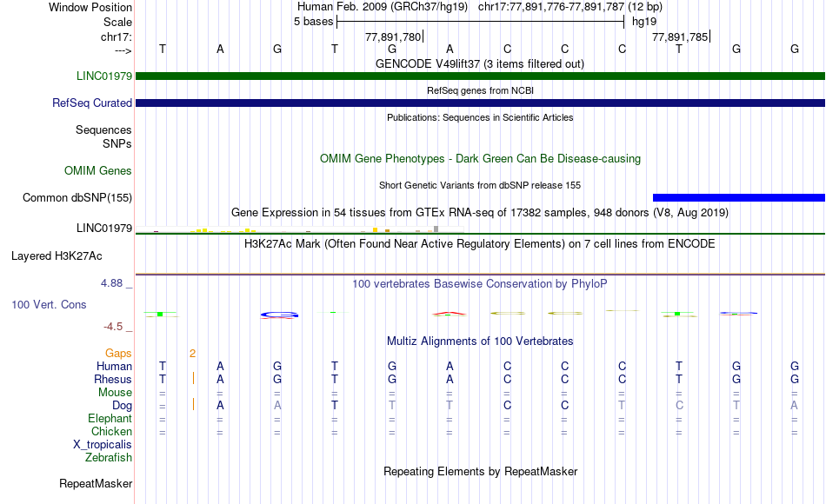This screenshot has height=504, width=826.
Task: Click the LINC01979 GENCODE track label
Action: (103, 76)
